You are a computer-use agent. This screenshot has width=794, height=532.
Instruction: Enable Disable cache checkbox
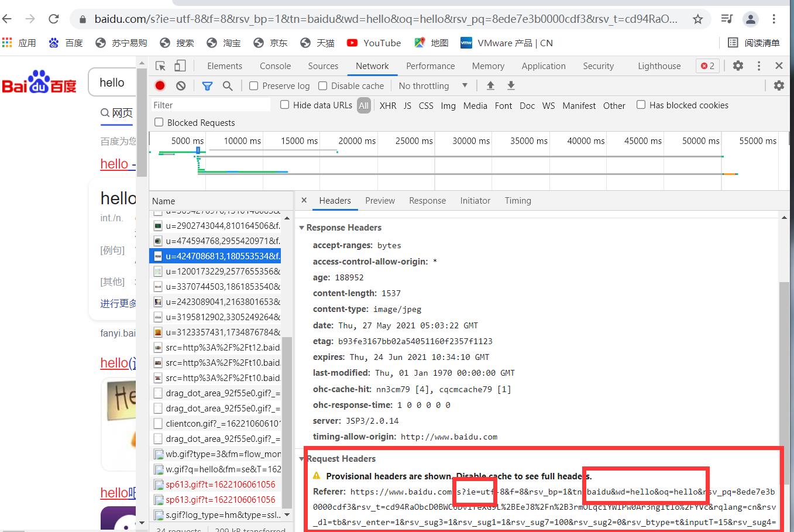coord(322,85)
